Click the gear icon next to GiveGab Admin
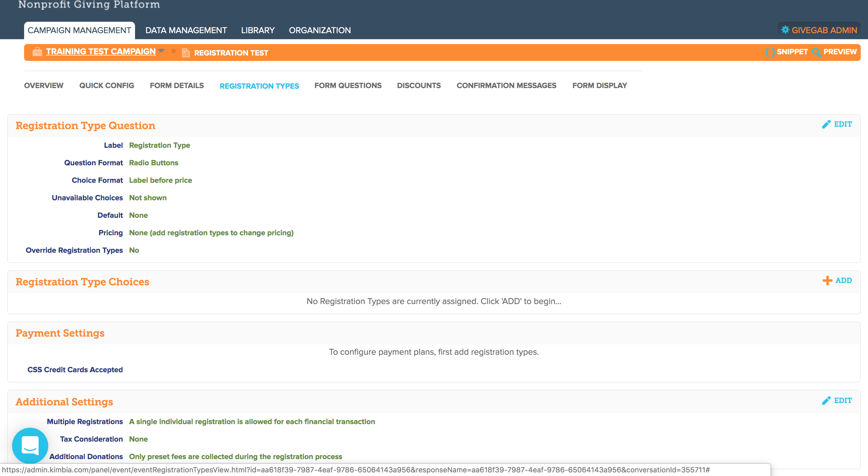 785,30
